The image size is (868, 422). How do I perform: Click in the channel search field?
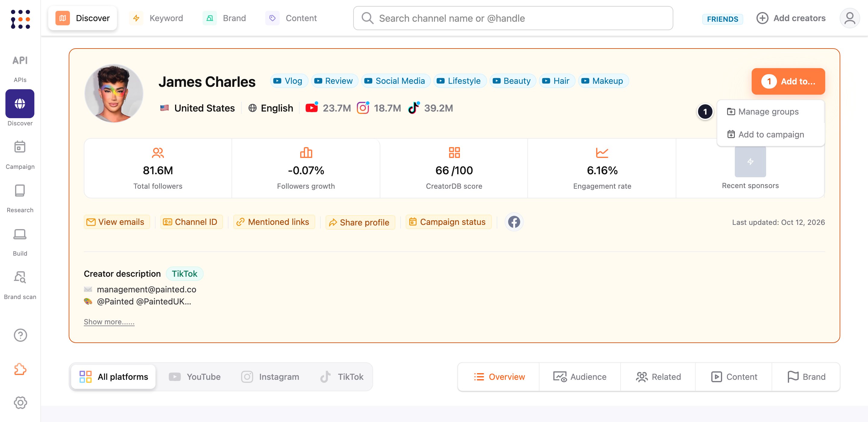[x=513, y=18]
